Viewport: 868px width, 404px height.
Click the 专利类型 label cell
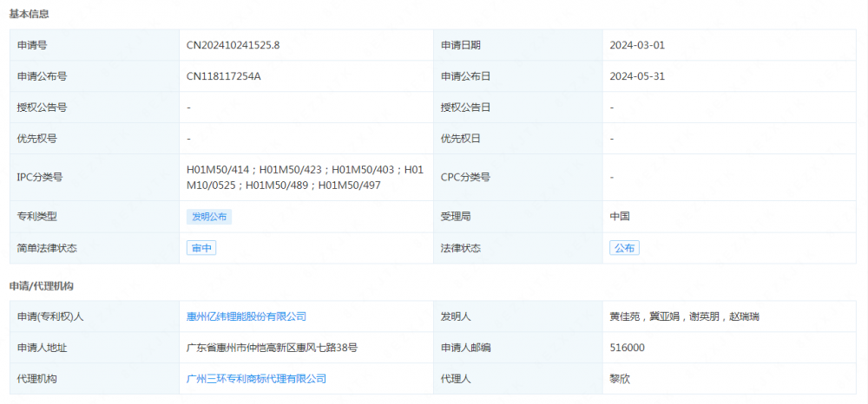tap(95, 218)
